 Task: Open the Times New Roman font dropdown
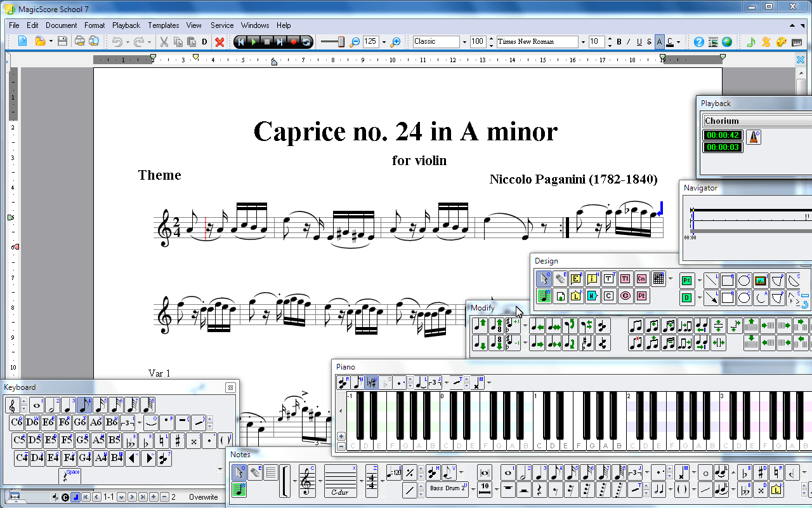pyautogui.click(x=584, y=41)
